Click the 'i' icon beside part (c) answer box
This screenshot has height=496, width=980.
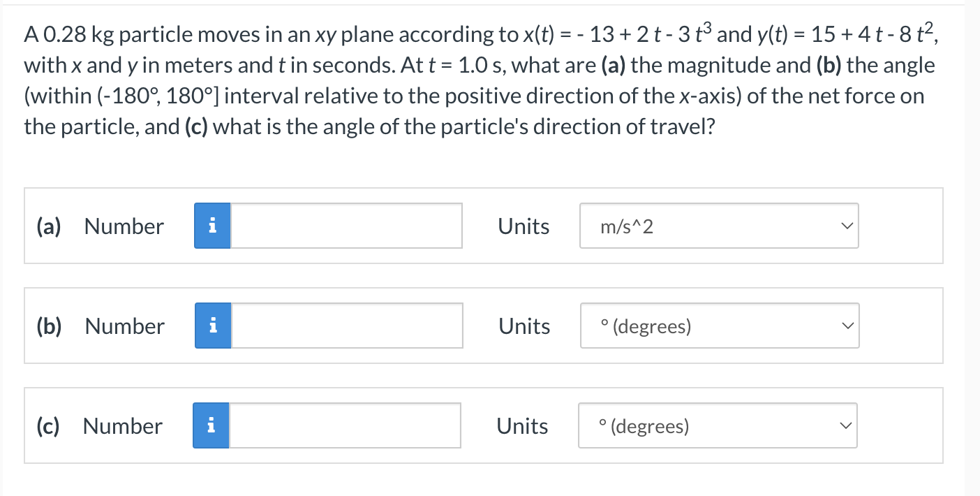pyautogui.click(x=211, y=425)
